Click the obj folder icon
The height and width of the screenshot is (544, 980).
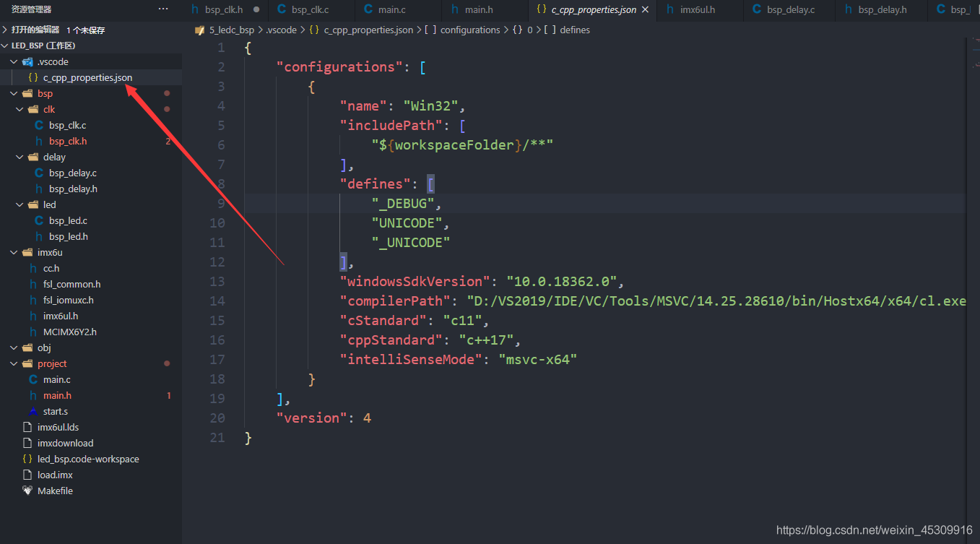pos(27,347)
